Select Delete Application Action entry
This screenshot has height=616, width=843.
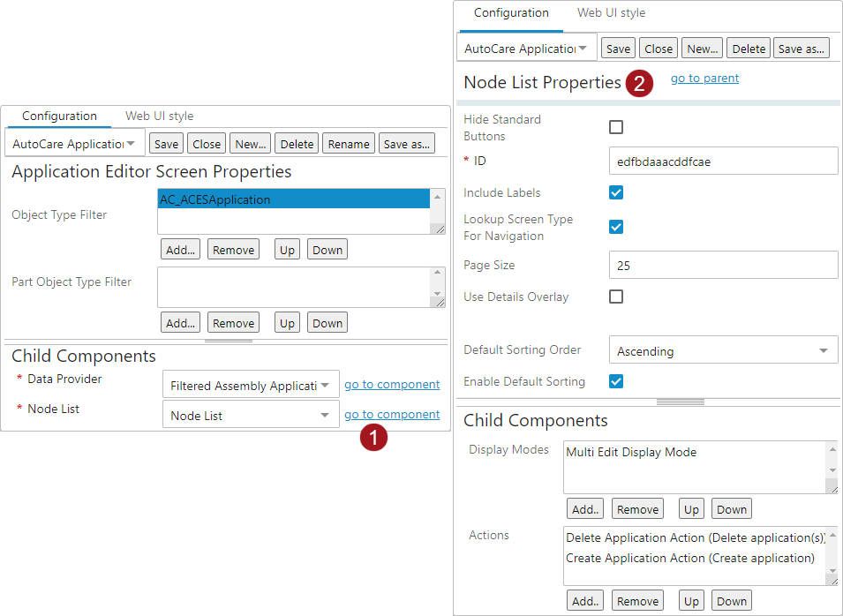696,537
